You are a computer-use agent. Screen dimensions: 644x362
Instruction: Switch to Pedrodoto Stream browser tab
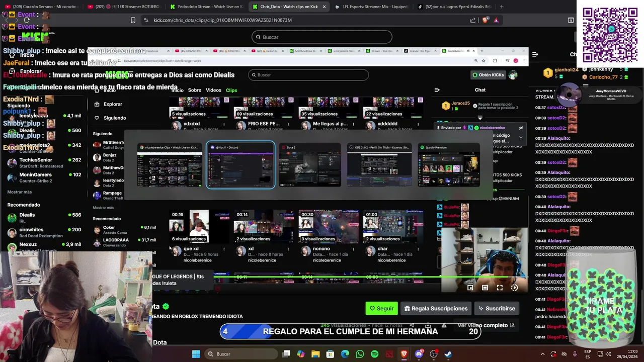206,7
